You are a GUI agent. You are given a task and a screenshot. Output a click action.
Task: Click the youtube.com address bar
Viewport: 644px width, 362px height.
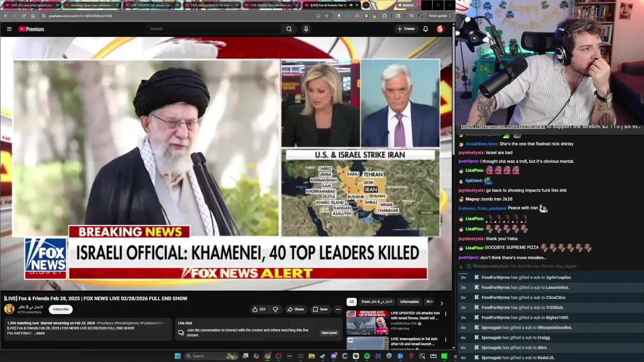[x=176, y=16]
